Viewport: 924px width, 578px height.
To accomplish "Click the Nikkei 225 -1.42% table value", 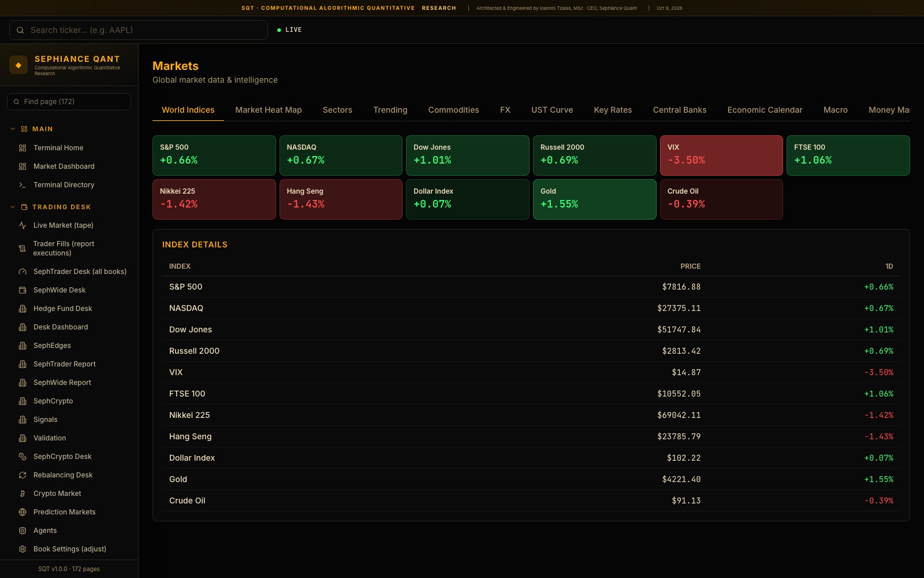I will 878,415.
